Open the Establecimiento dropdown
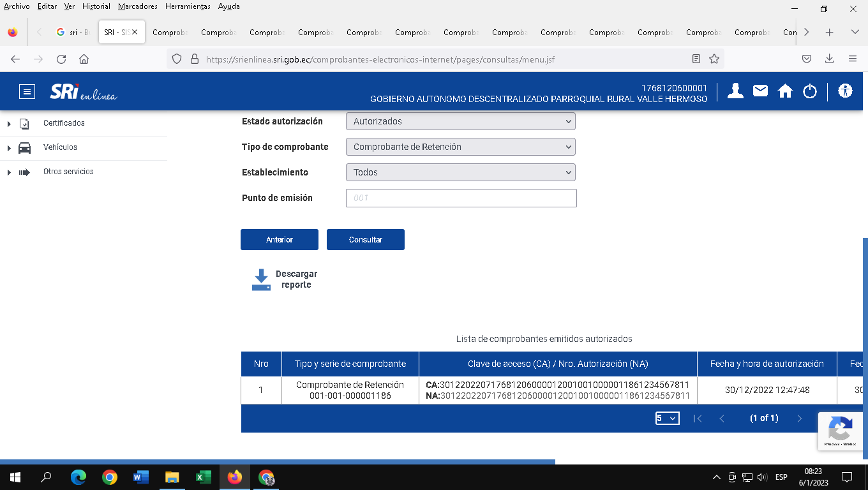 pyautogui.click(x=460, y=172)
